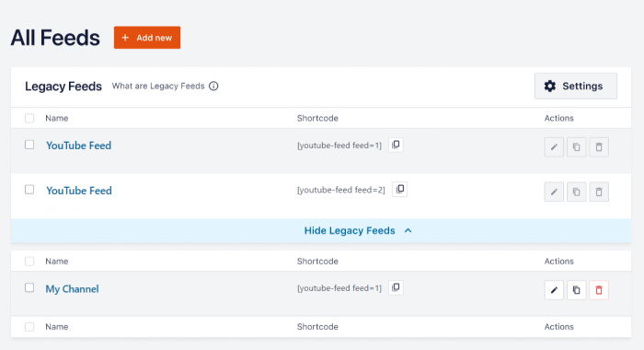Duplicate the My Channel feed
The width and height of the screenshot is (644, 350).
pyautogui.click(x=577, y=290)
